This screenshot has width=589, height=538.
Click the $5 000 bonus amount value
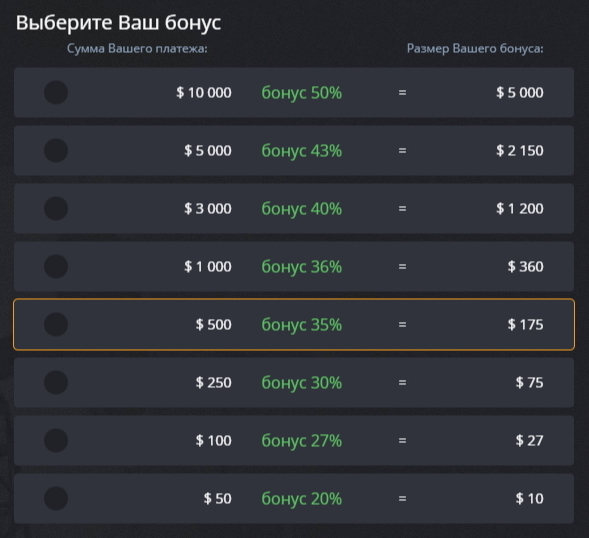click(520, 92)
